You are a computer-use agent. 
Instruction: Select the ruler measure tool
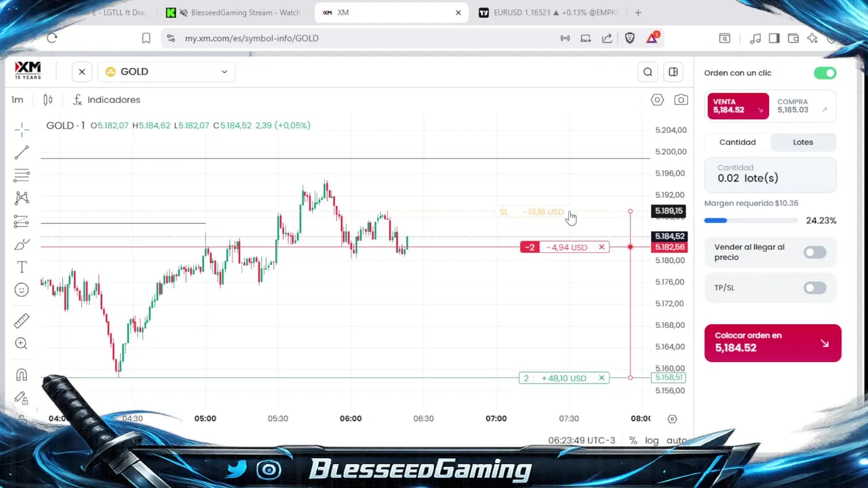coord(22,321)
